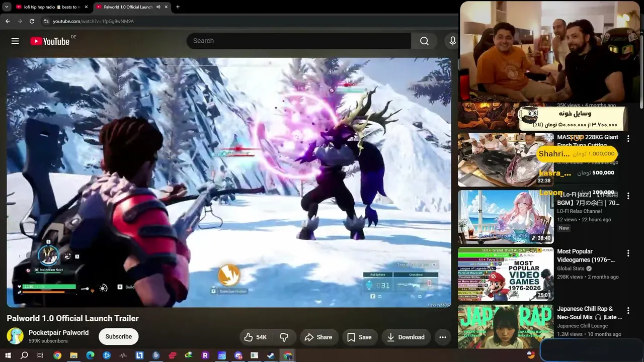Open options for the Lo-Fi jazz video
Screen dimensions: 644x362
point(628,196)
